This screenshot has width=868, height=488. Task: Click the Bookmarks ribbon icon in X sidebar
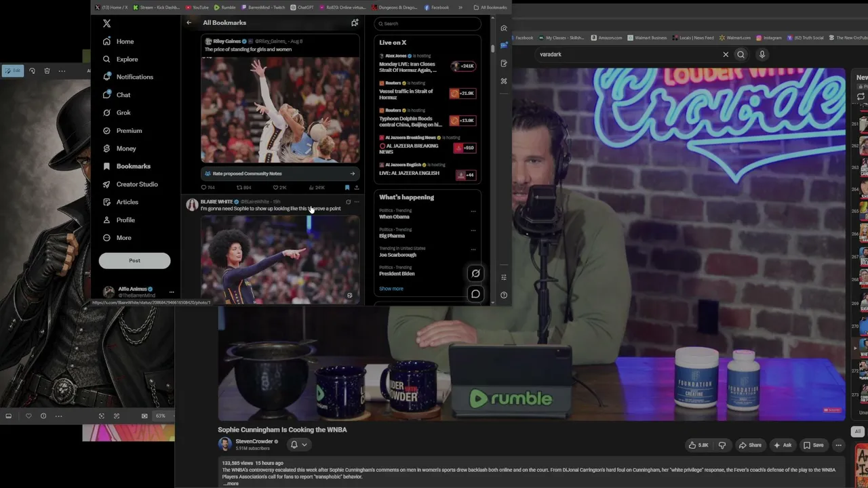click(x=106, y=166)
